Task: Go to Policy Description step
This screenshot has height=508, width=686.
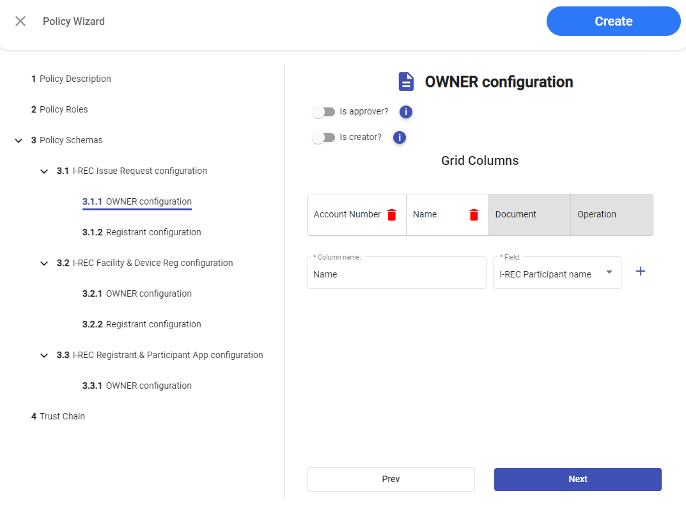Action: [x=71, y=79]
